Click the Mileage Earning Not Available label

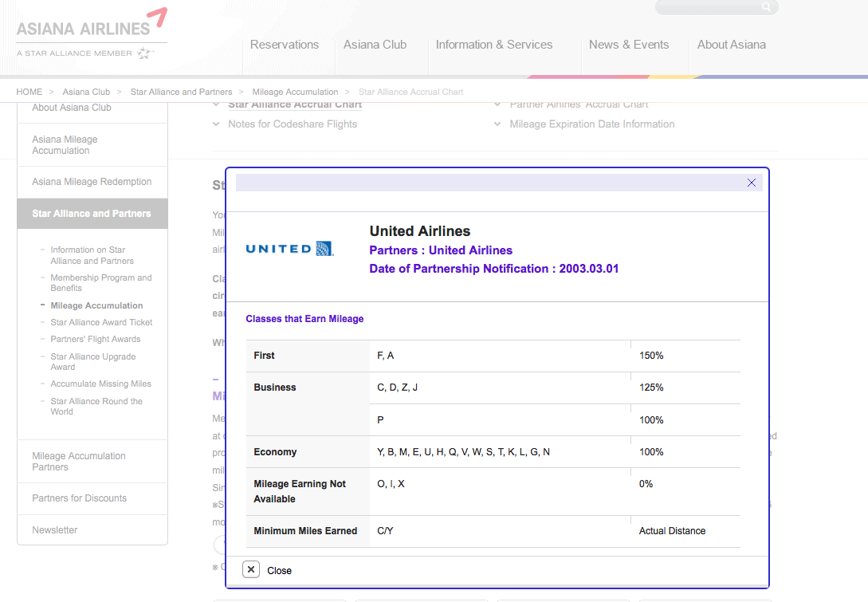tap(300, 491)
